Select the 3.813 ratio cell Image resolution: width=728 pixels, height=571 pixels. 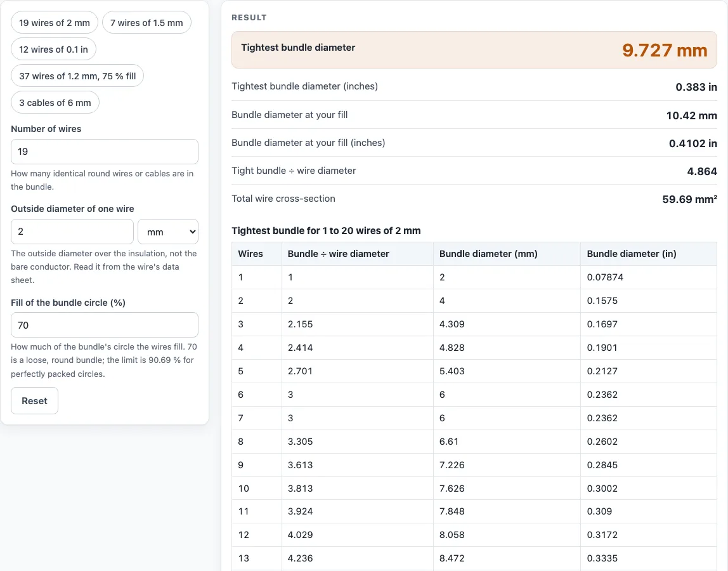tap(358, 489)
